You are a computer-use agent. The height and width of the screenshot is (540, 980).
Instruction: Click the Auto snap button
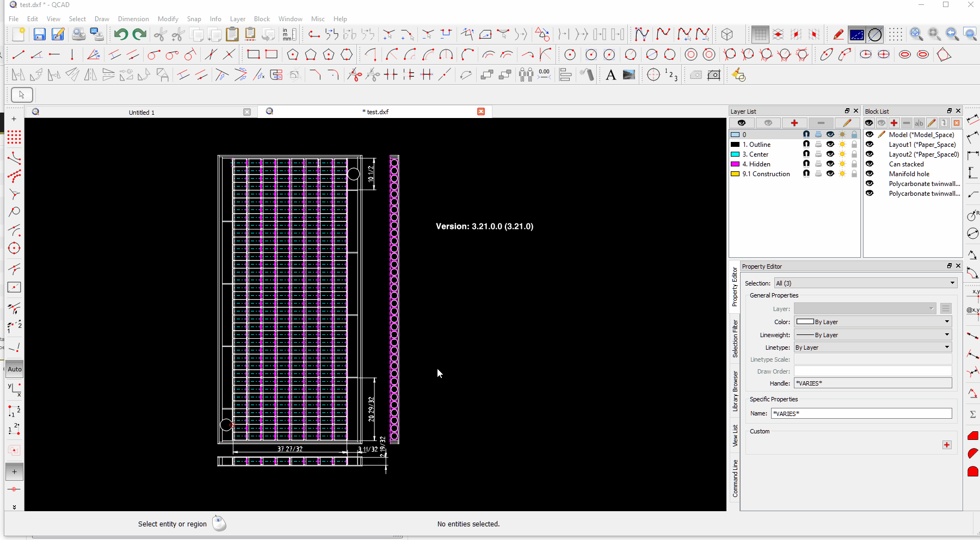[x=15, y=369]
